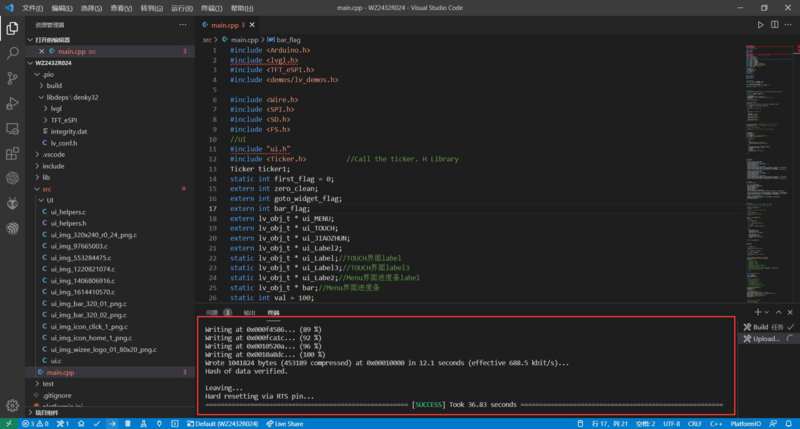Open editor more actions menu

pyautogui.click(x=788, y=24)
